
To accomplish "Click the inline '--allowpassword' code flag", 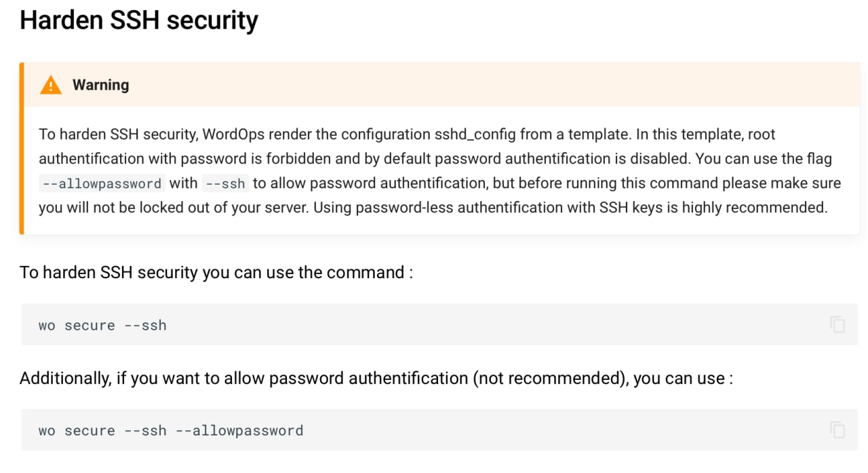I will coord(102,183).
